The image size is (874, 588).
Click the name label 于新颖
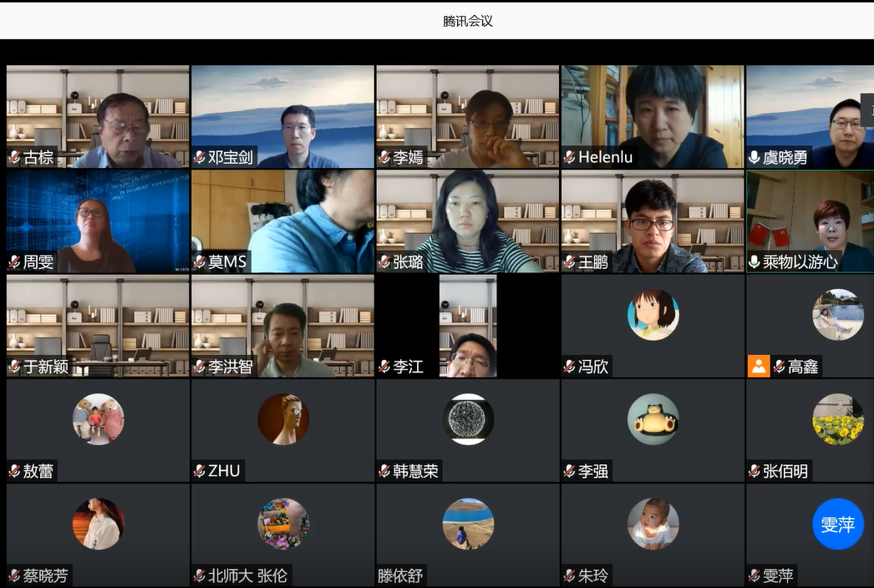point(46,367)
